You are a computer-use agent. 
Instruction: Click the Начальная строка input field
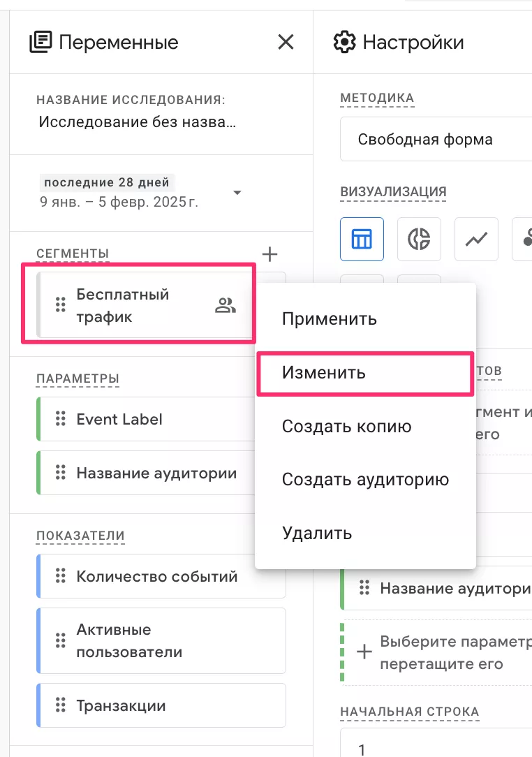pyautogui.click(x=436, y=744)
